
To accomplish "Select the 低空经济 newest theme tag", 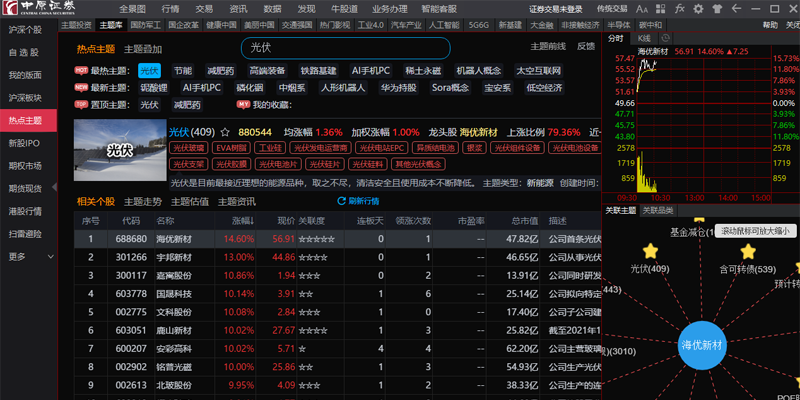I will coord(544,88).
